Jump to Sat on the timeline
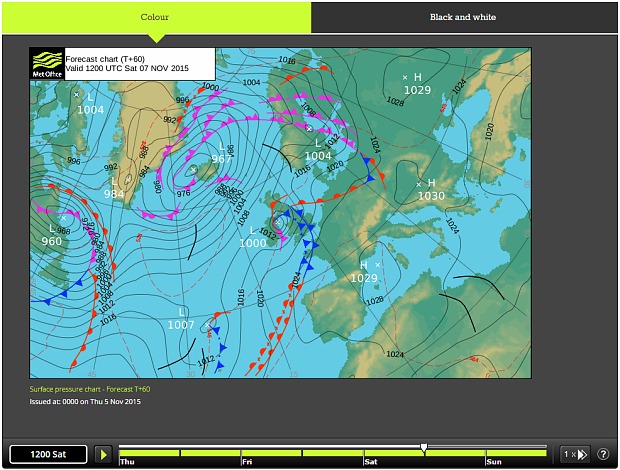The image size is (620, 470). pyautogui.click(x=370, y=462)
